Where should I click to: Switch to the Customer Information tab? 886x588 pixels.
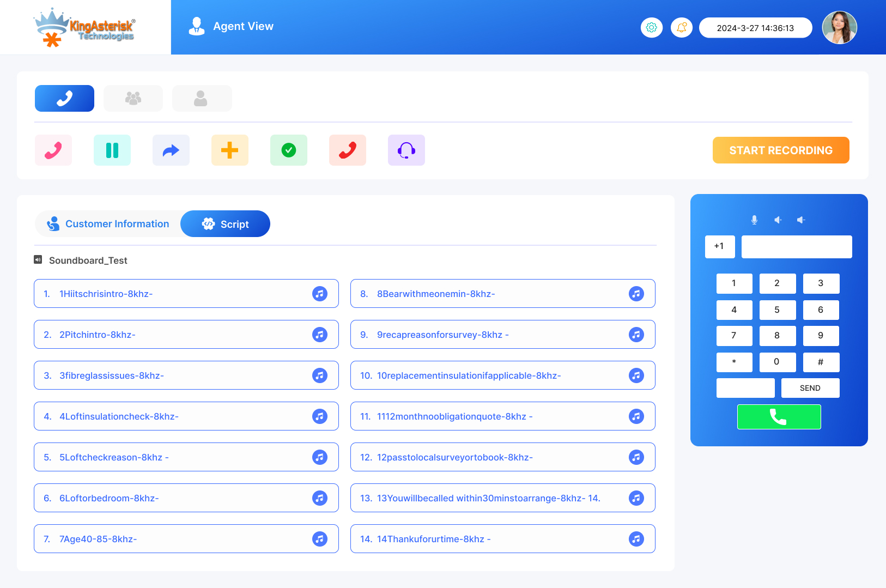tap(108, 224)
